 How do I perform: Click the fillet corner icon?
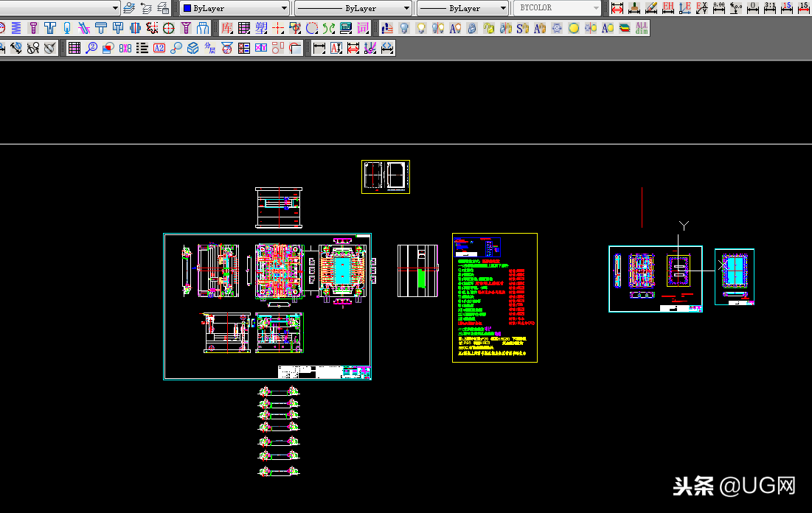click(x=295, y=48)
